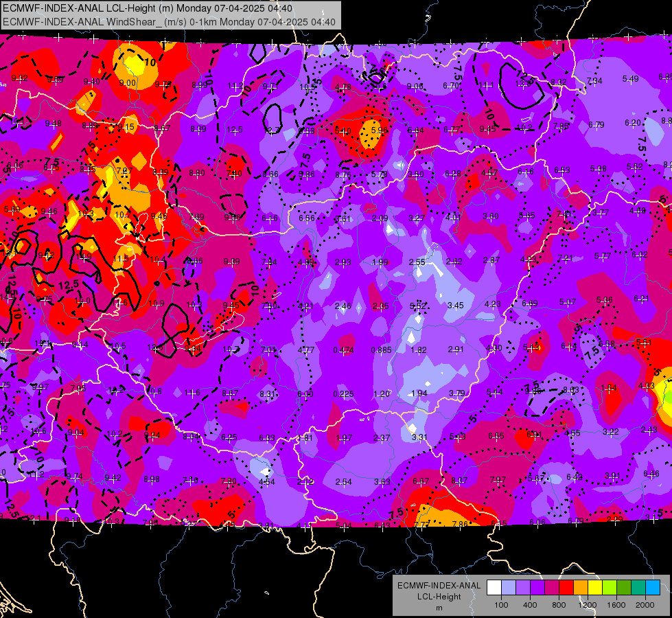This screenshot has width=672, height=618.
Task: Click the unit label m in the legend
Action: (439, 608)
